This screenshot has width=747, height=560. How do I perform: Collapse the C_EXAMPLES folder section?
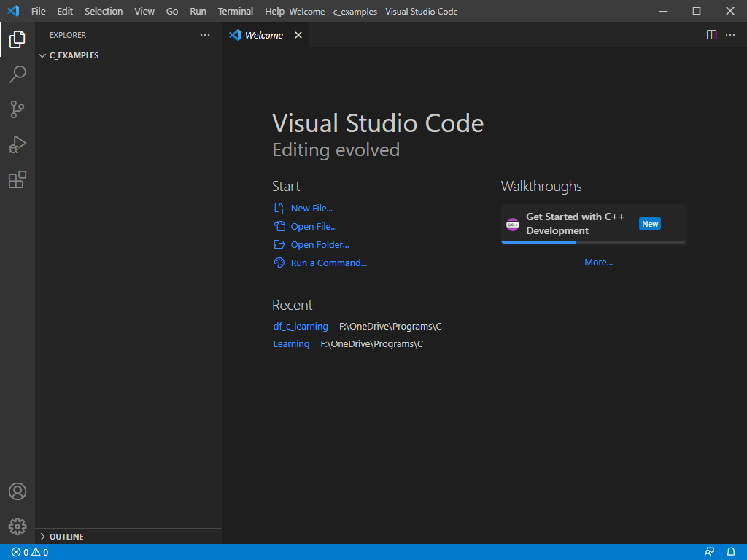point(128,55)
